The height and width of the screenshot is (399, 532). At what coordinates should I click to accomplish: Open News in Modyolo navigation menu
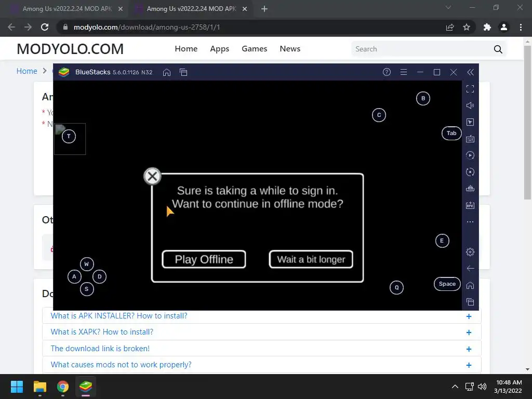pyautogui.click(x=290, y=49)
